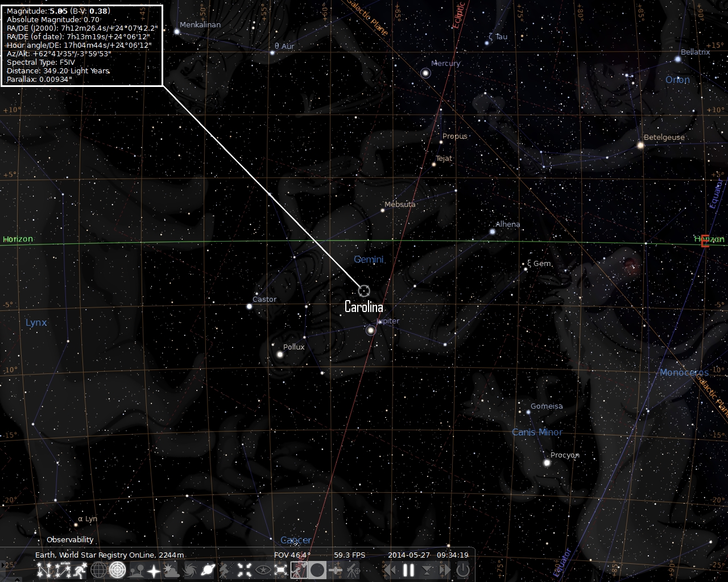Switch equatorial/azimuthal mount icon

pyautogui.click(x=226, y=570)
